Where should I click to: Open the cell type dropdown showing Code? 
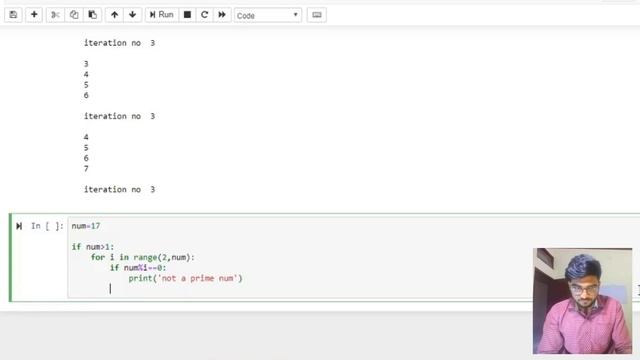coord(268,16)
